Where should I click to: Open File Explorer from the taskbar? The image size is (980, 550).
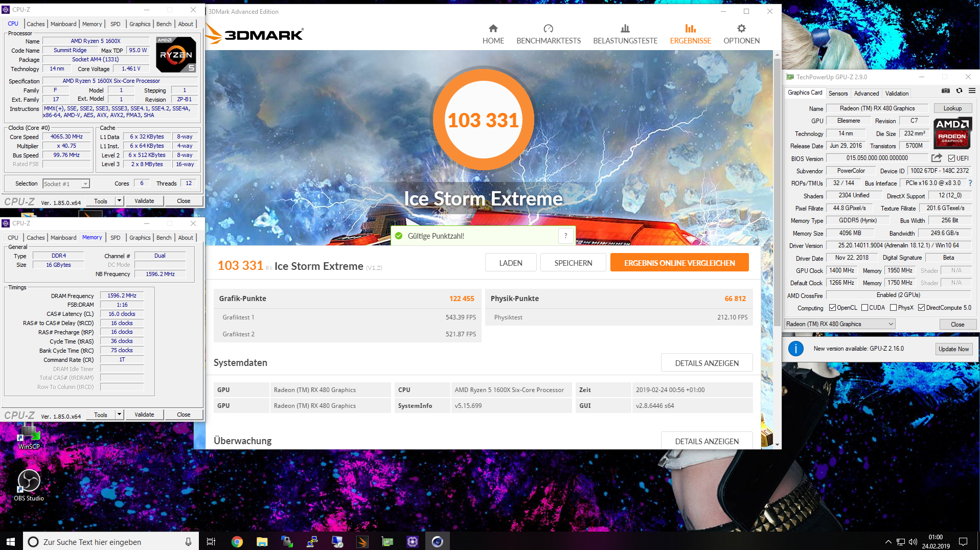[x=262, y=542]
